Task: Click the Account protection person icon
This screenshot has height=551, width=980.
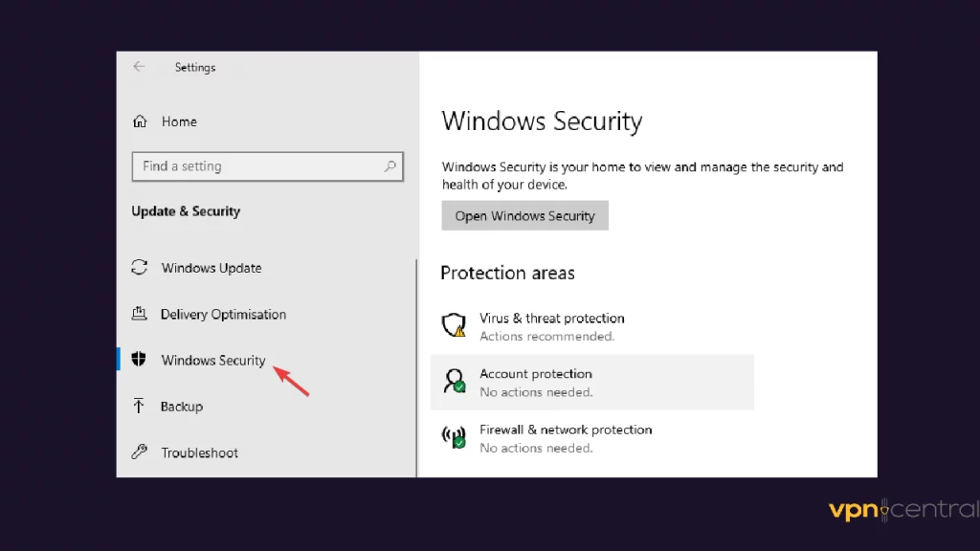Action: 453,382
